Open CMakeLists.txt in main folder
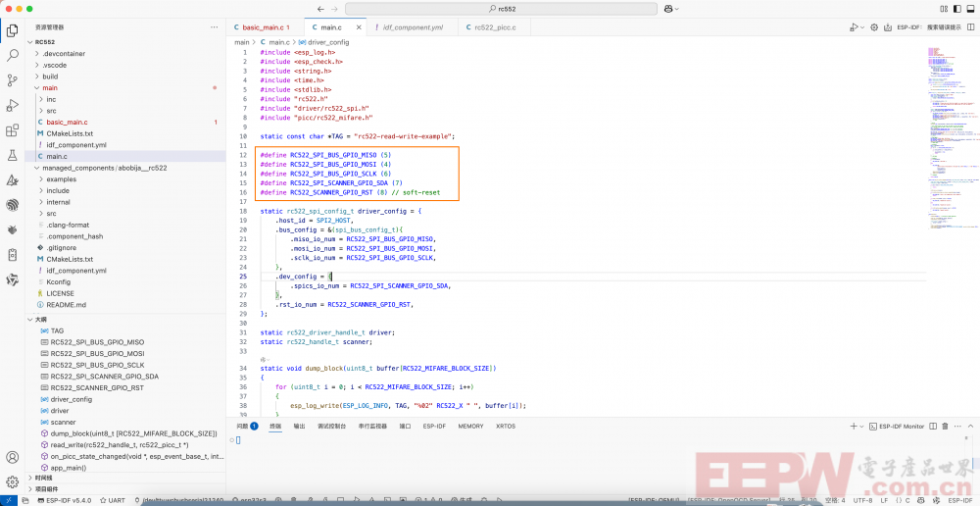Image resolution: width=980 pixels, height=506 pixels. 70,133
